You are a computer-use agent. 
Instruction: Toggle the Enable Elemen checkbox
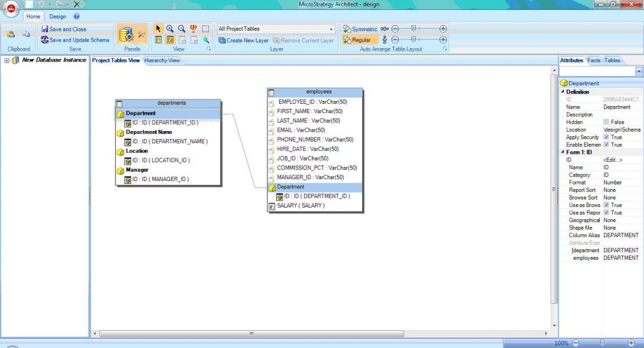(606, 144)
